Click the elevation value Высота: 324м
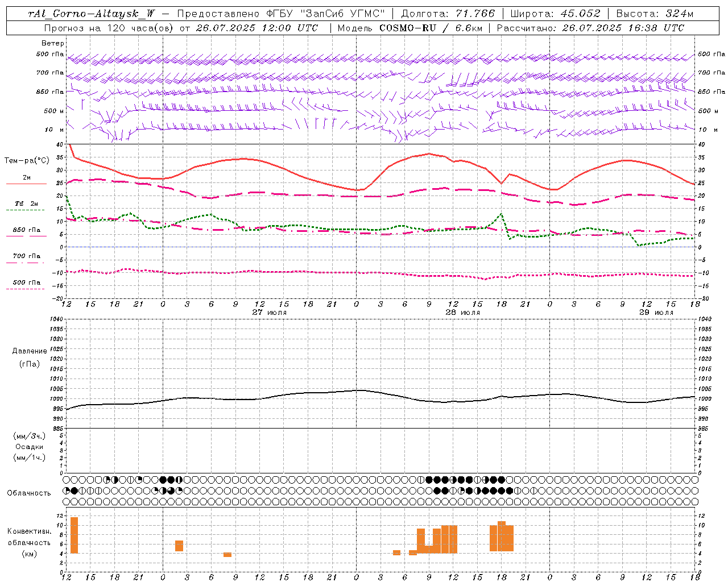Image resolution: width=728 pixels, height=582 pixels. coord(655,14)
